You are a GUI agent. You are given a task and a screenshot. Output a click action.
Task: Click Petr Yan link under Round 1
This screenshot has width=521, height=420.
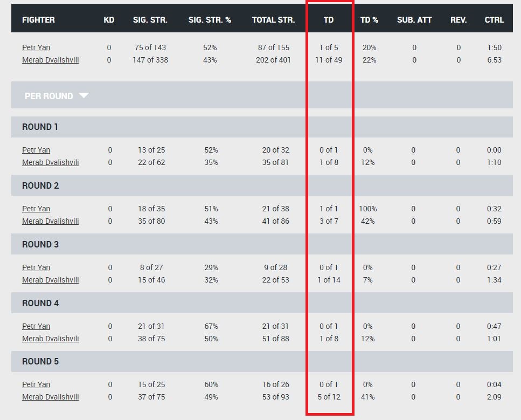(36, 150)
